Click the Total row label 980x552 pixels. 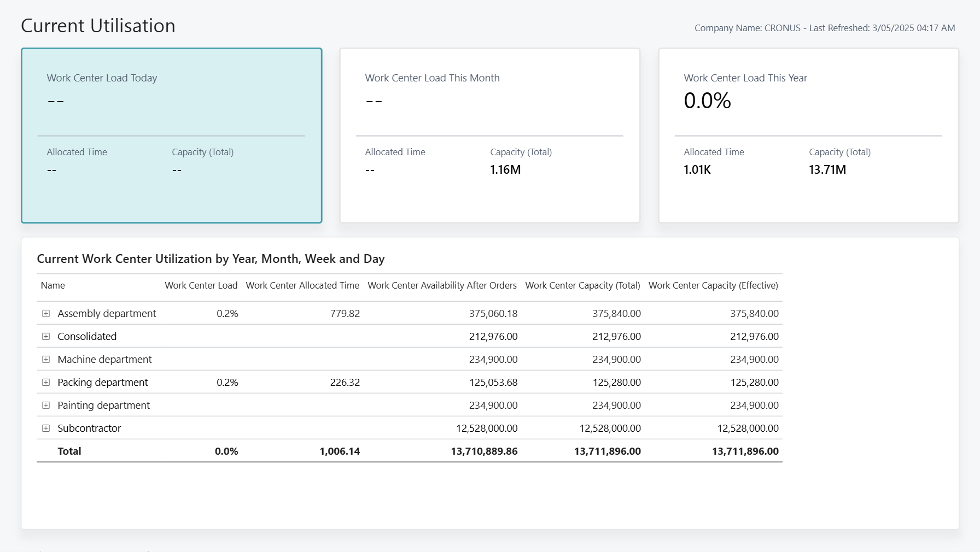(69, 451)
